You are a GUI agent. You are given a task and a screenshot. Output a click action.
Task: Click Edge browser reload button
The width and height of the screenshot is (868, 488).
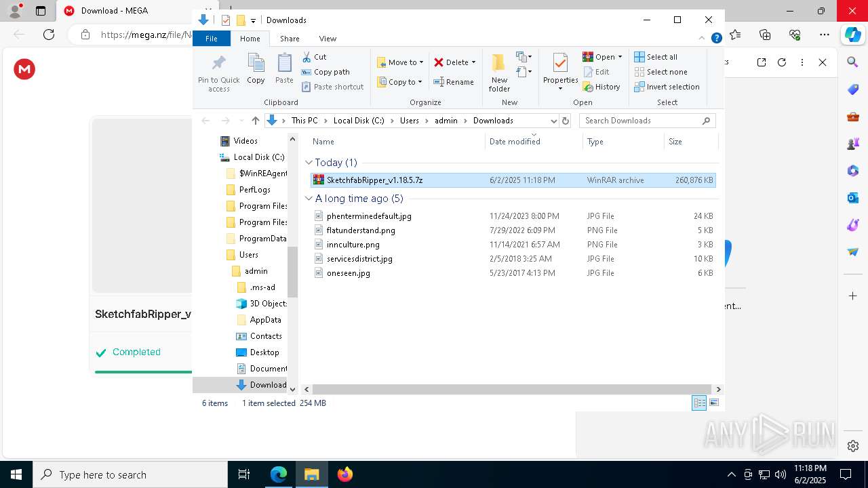(49, 35)
